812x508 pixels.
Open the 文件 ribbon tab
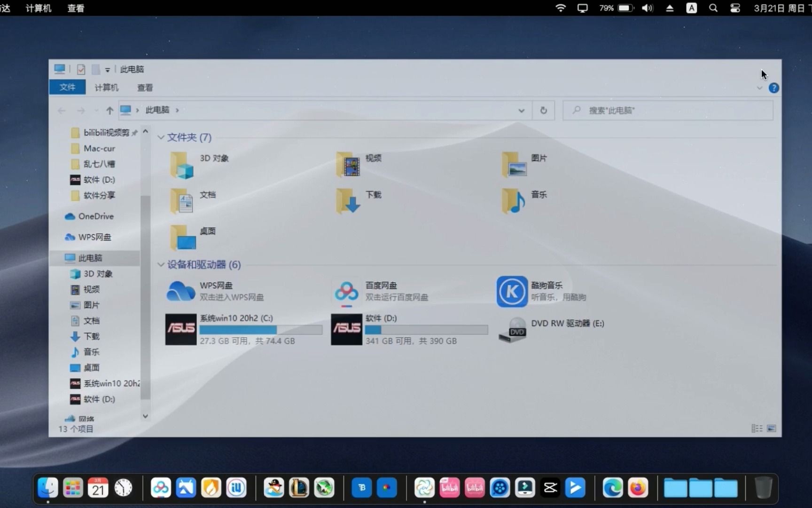67,87
